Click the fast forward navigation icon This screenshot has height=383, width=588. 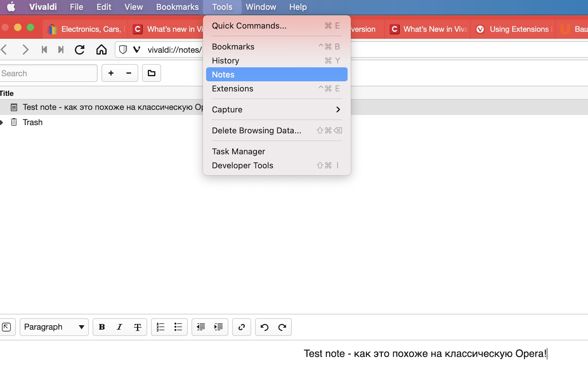(x=61, y=49)
